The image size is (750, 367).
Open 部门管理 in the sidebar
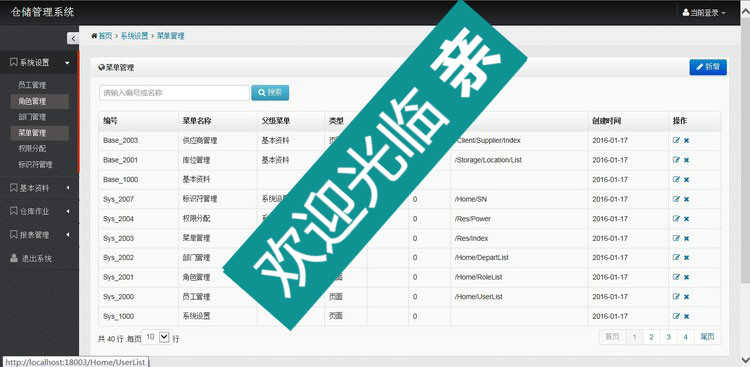pos(32,117)
